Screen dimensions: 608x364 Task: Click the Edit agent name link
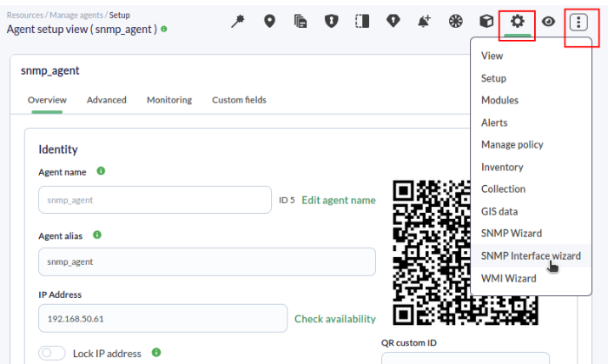pyautogui.click(x=339, y=200)
